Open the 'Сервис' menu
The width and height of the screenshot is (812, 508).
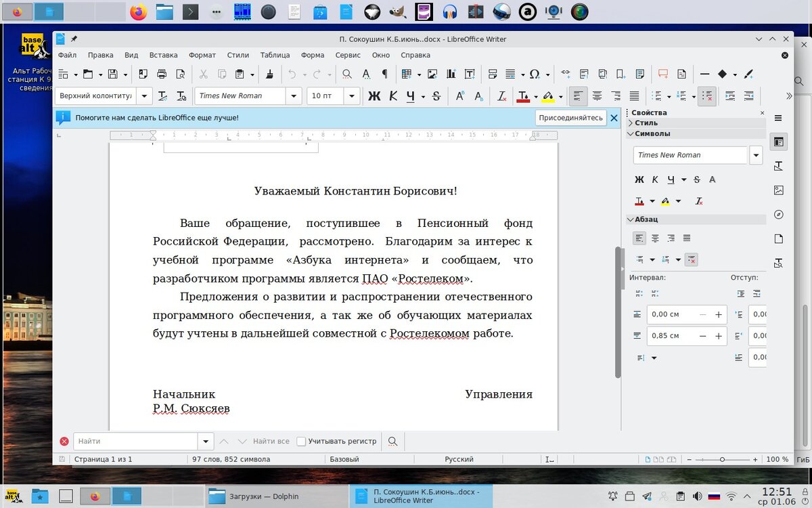pos(348,55)
